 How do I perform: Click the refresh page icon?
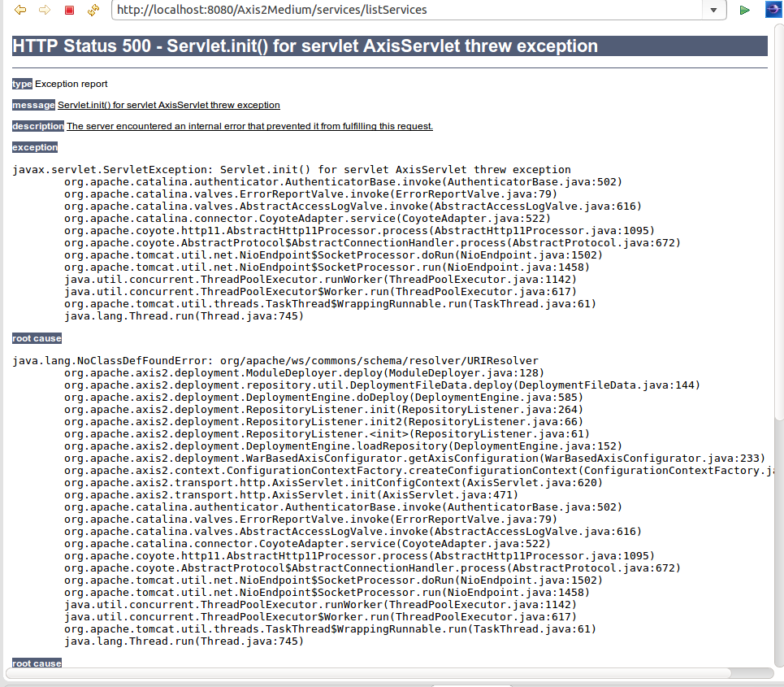[x=94, y=10]
